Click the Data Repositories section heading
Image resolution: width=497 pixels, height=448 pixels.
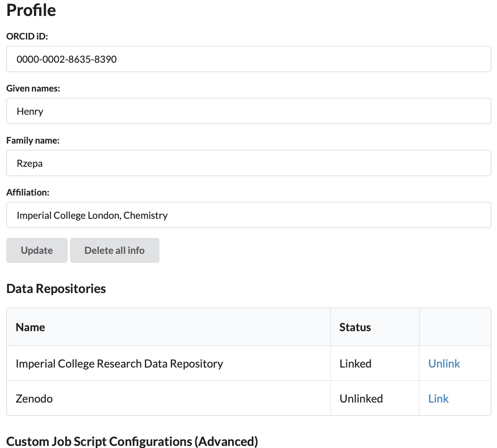[56, 288]
